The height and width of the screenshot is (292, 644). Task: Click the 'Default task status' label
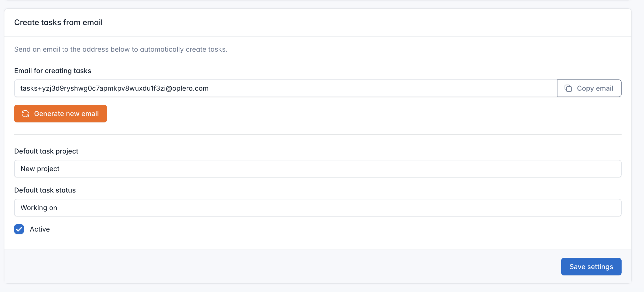pyautogui.click(x=45, y=190)
